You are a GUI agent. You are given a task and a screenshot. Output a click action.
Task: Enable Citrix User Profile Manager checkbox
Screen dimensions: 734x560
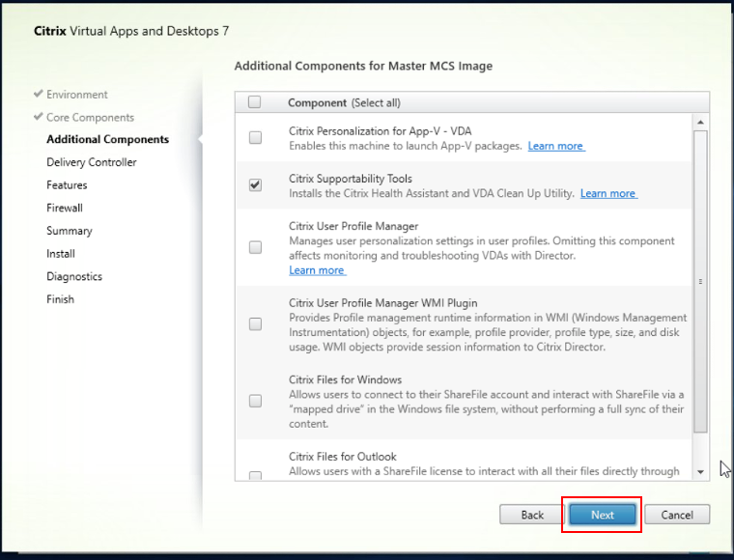tap(255, 247)
